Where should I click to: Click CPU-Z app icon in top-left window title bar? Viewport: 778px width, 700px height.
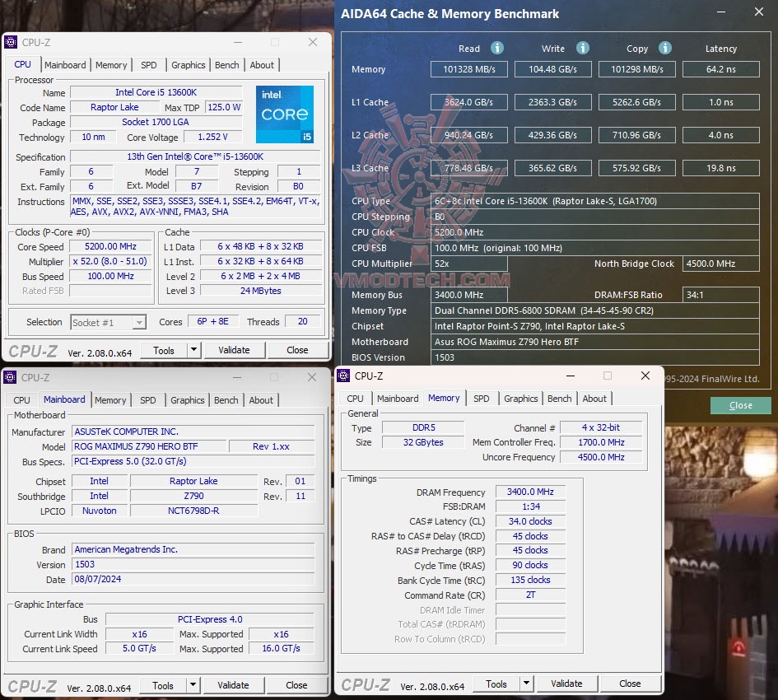tap(11, 42)
